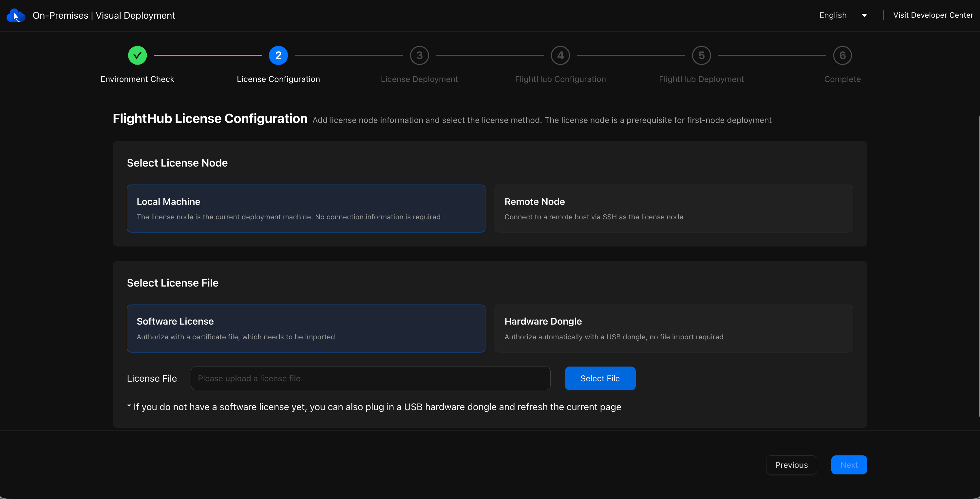The height and width of the screenshot is (499, 980).
Task: Click the green Environment Check checkmark step
Action: pyautogui.click(x=137, y=55)
